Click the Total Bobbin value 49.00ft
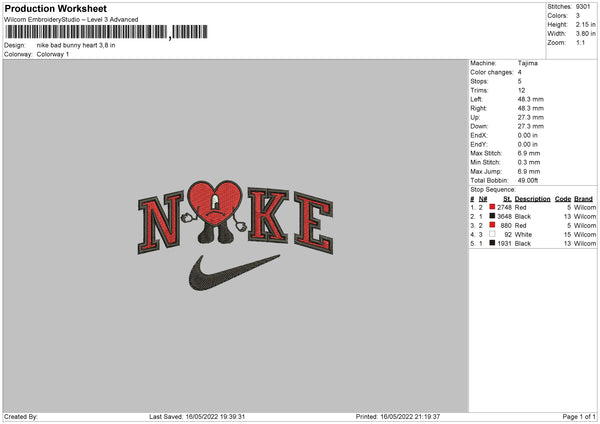Screen dimensions: 600x424 528,180
